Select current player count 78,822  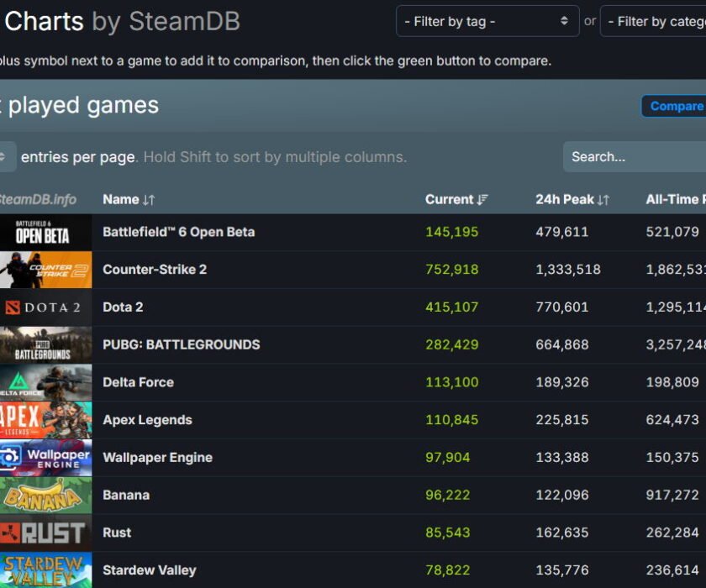(x=447, y=570)
